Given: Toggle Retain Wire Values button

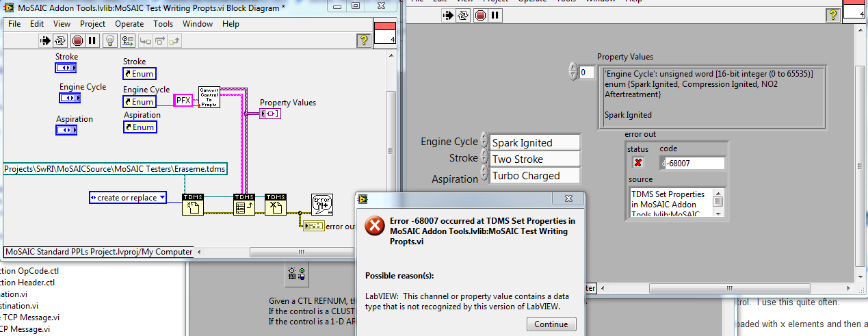Looking at the screenshot, I should (x=127, y=41).
